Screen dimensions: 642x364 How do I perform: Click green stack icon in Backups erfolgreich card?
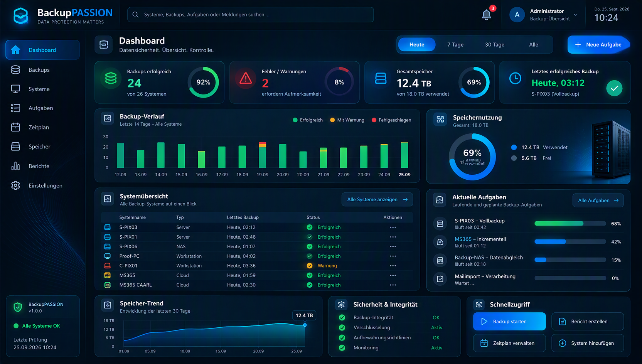tap(111, 78)
